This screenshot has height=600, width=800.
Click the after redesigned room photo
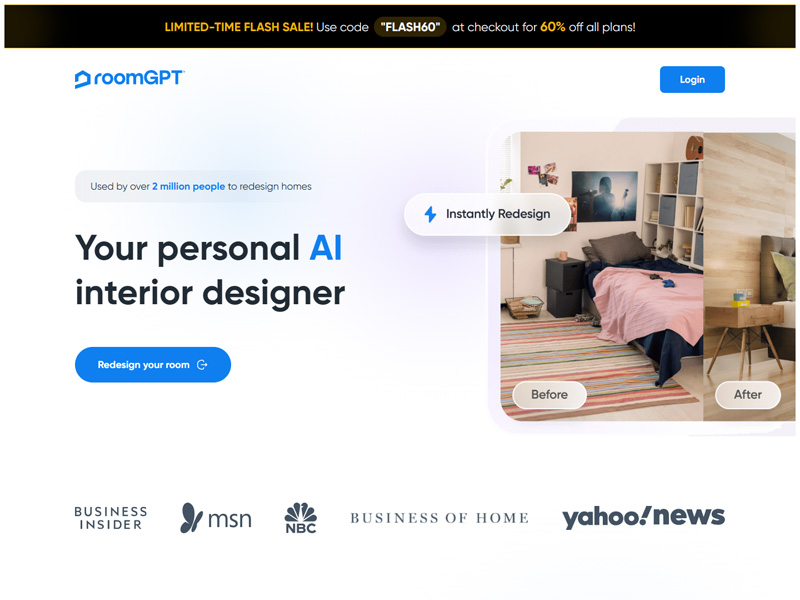tap(749, 276)
